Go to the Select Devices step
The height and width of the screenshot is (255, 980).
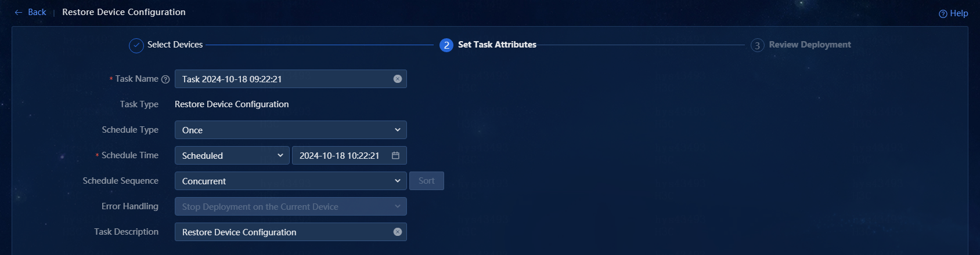175,45
